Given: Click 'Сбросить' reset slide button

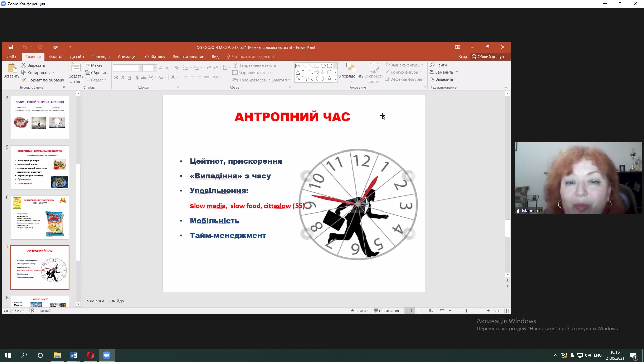Looking at the screenshot, I should 97,73.
